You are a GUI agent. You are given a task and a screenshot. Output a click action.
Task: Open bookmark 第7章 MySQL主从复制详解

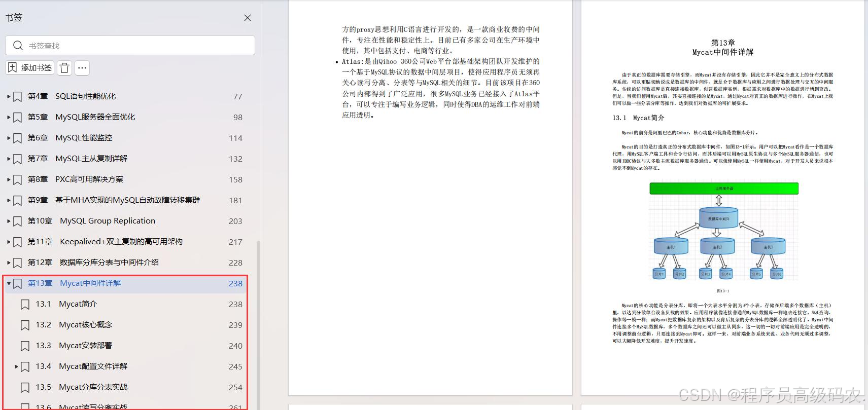click(x=78, y=159)
